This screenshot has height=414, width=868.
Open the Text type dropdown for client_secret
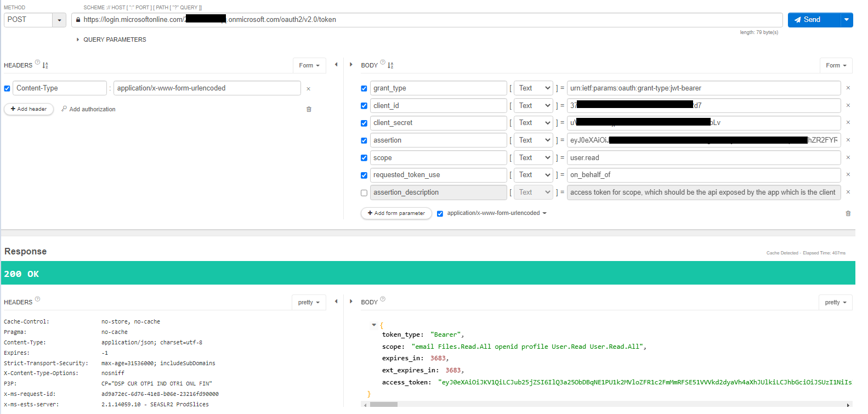click(534, 123)
